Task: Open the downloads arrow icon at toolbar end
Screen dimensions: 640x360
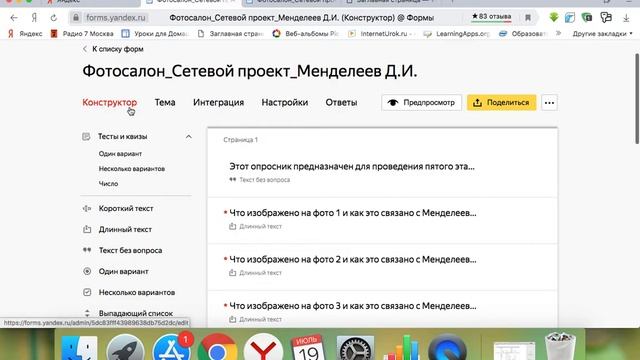Action: pos(626,18)
